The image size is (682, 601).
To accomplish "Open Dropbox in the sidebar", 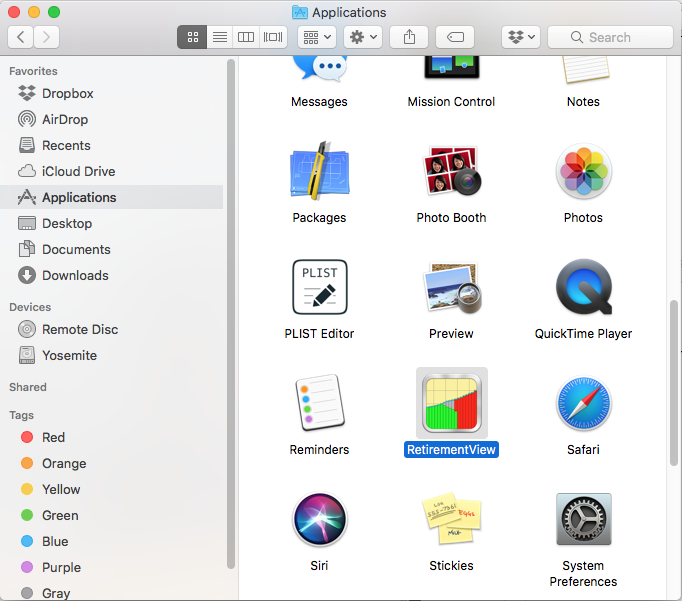I will point(112,93).
